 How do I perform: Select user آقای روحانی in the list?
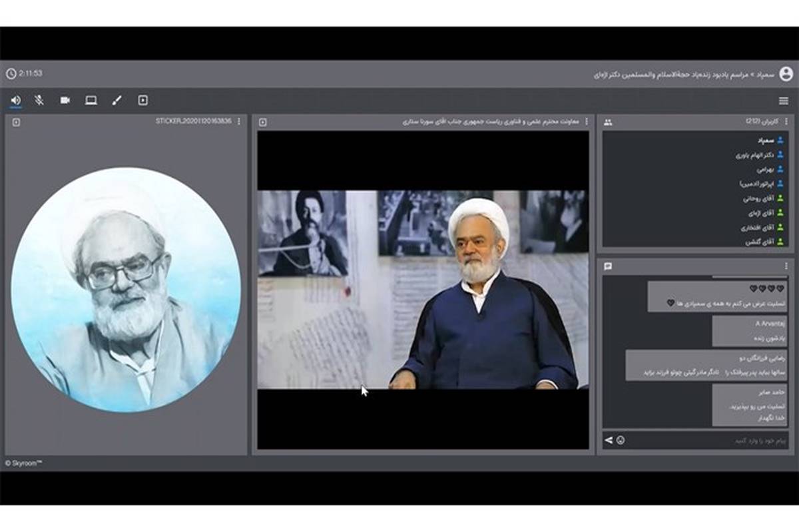pos(758,198)
